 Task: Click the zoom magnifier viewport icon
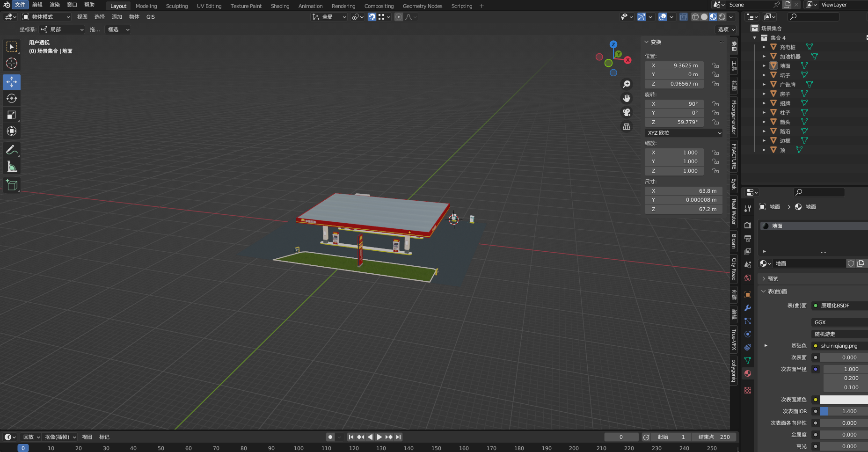coord(626,84)
